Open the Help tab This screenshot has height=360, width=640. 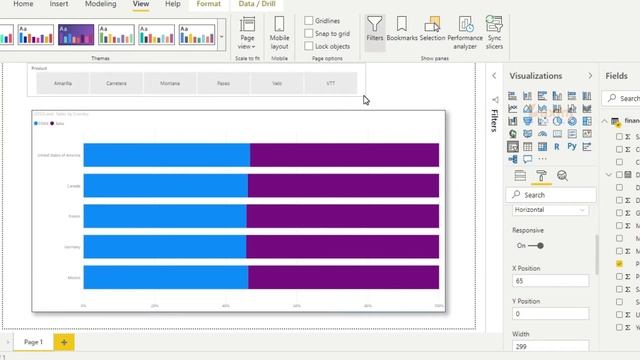[x=173, y=4]
